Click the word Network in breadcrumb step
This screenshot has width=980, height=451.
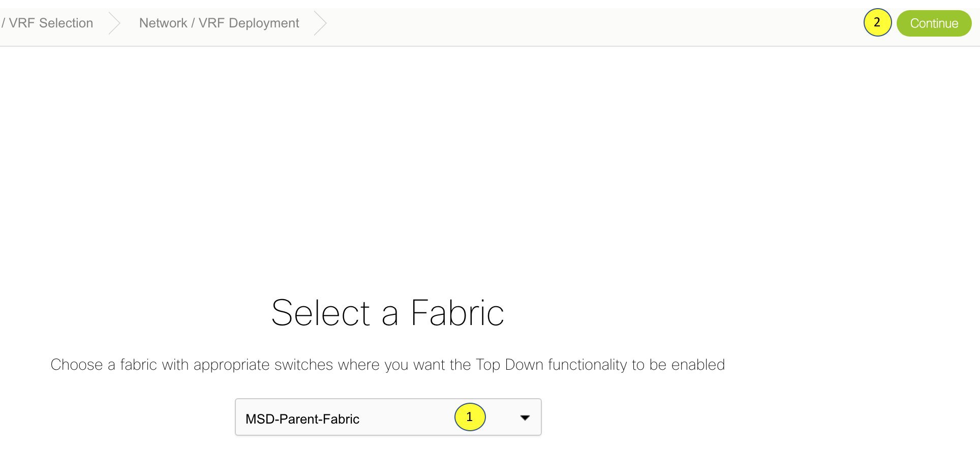click(x=163, y=23)
